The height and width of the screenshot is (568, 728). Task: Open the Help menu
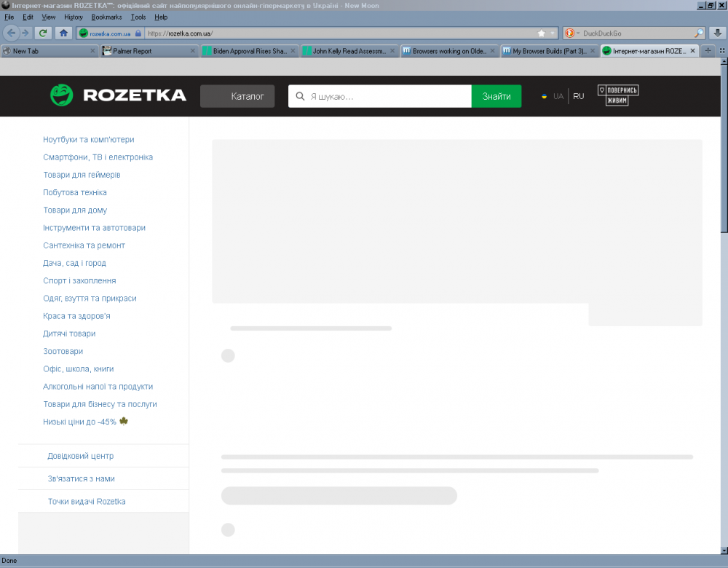tap(161, 17)
